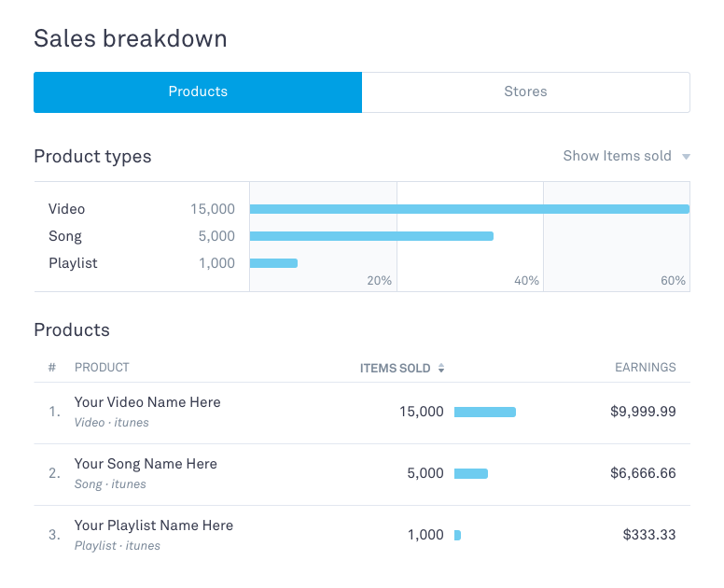The image size is (724, 588).
Task: Click the Playlist bar in Product types chart
Action: (x=273, y=263)
